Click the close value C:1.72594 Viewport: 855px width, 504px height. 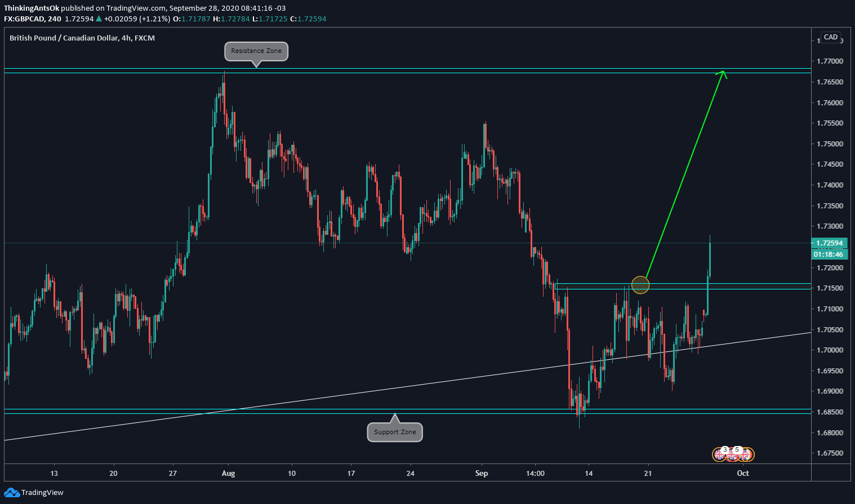point(308,19)
